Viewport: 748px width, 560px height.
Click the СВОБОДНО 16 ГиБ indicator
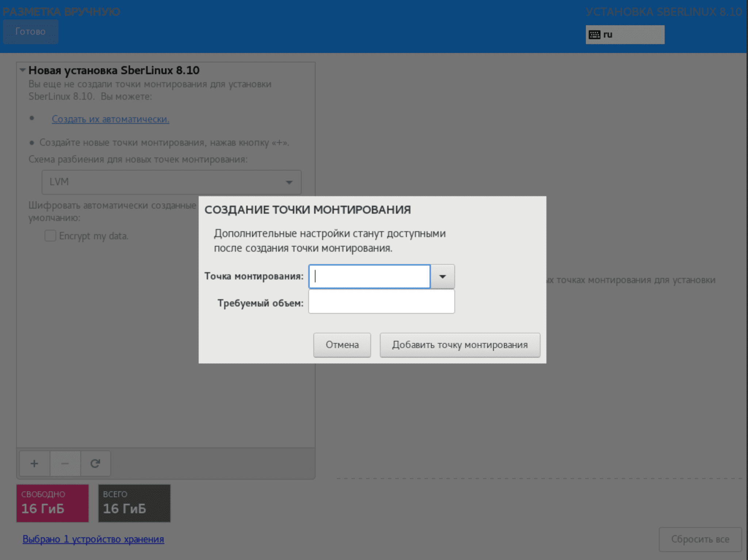(53, 503)
